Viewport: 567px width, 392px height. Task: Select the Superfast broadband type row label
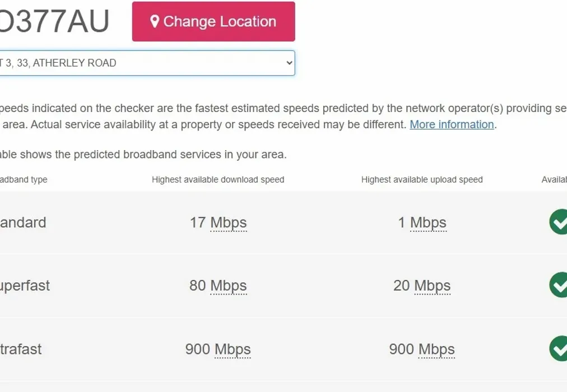(x=25, y=286)
